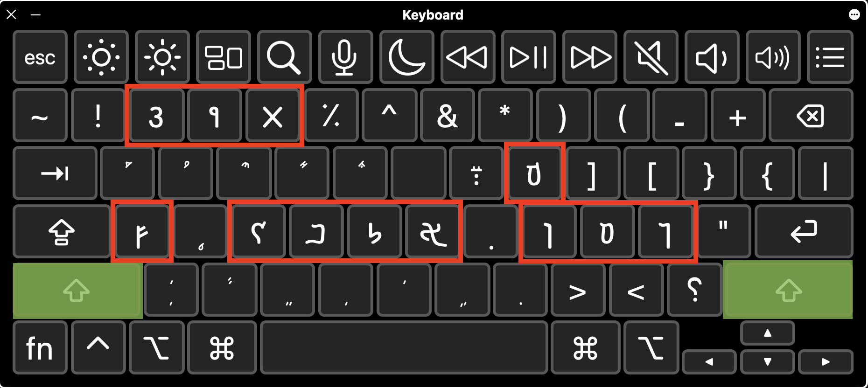868x388 pixels.
Task: Click the brightness down key
Action: point(101,57)
